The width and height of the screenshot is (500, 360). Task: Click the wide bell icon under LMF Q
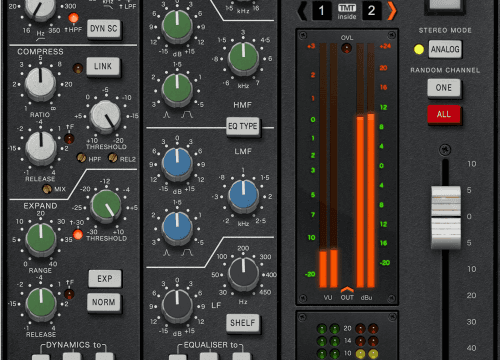187,253
